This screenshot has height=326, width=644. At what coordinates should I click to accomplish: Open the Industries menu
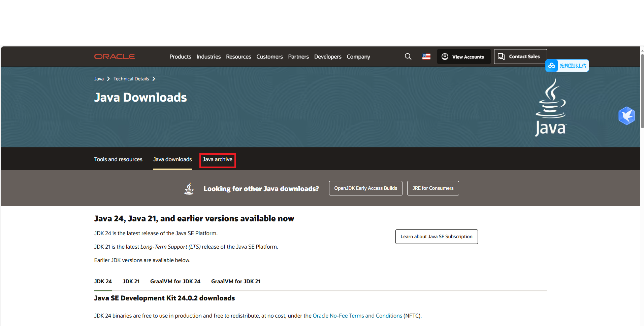208,57
